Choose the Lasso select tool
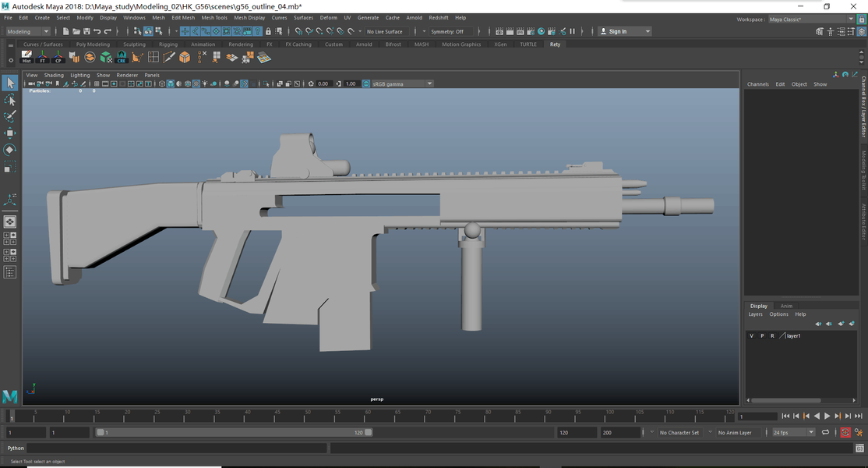 coord(10,101)
